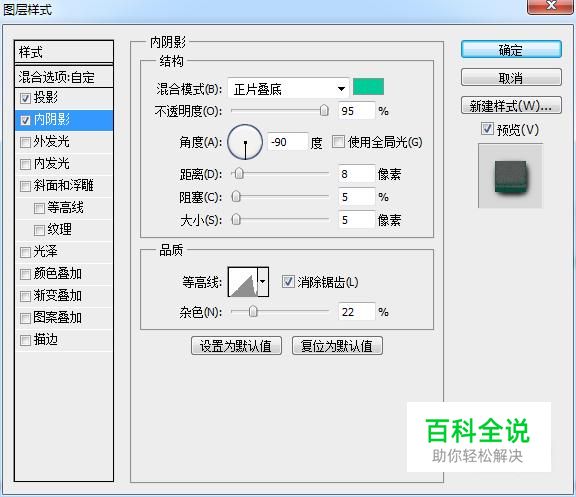This screenshot has height=497, width=576.
Task: Click 复位为默认值 reset default button
Action: pos(337,346)
